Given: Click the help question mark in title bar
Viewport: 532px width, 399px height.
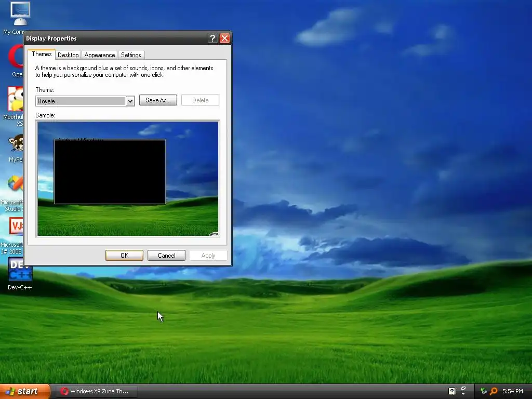Looking at the screenshot, I should (x=212, y=38).
